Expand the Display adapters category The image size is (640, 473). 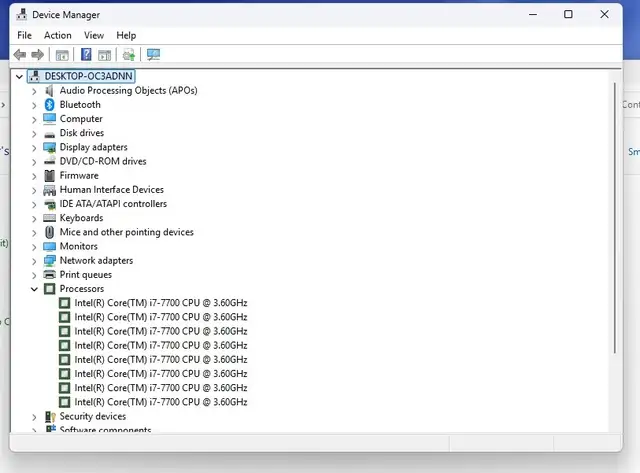pyautogui.click(x=34, y=148)
